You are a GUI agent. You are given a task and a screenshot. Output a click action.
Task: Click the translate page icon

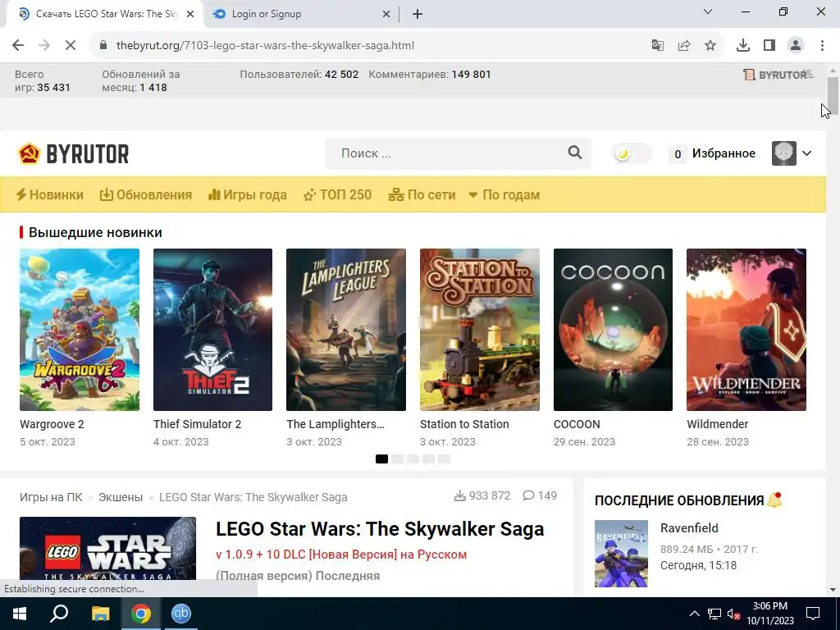coord(658,46)
